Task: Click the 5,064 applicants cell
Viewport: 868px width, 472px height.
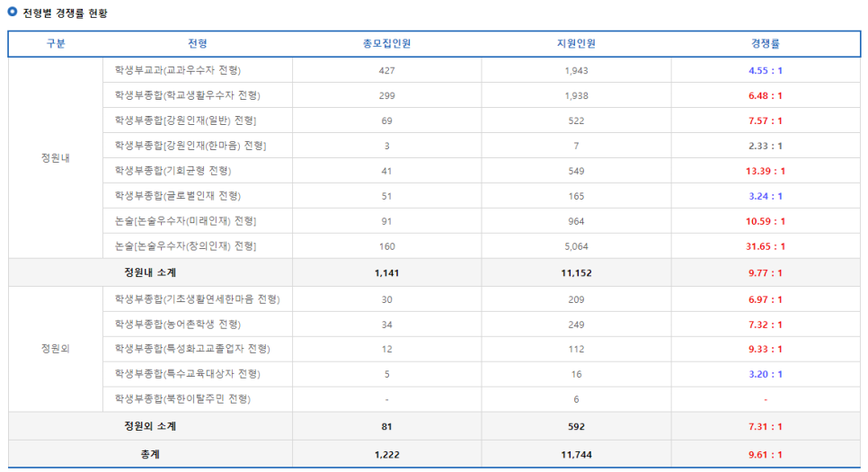Action: pos(576,246)
